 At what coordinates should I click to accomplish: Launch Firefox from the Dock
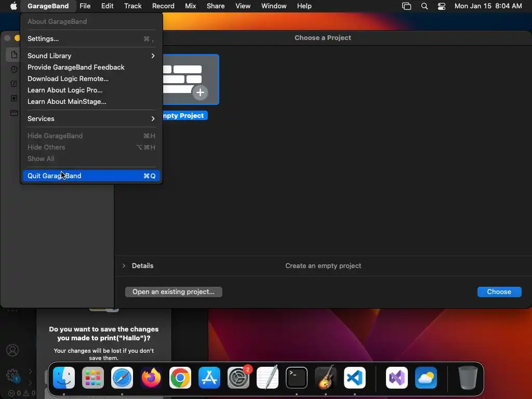[x=151, y=378]
